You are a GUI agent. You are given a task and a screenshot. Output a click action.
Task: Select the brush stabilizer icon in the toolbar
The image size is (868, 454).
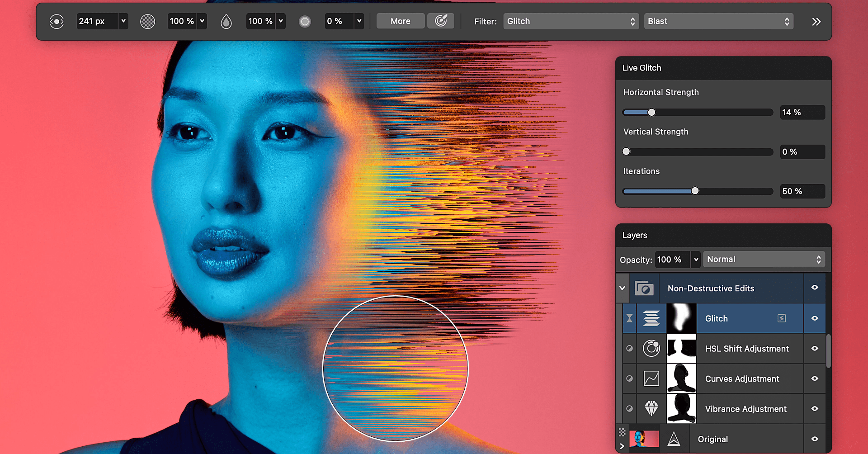coord(57,21)
